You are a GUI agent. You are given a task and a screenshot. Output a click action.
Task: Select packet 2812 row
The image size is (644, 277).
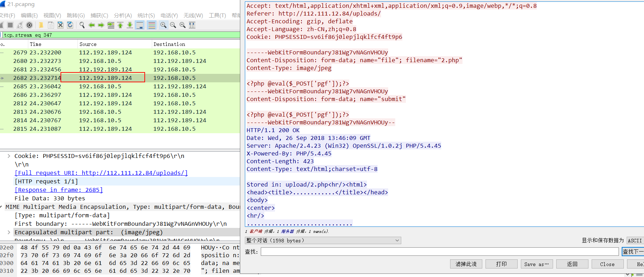tap(120, 103)
